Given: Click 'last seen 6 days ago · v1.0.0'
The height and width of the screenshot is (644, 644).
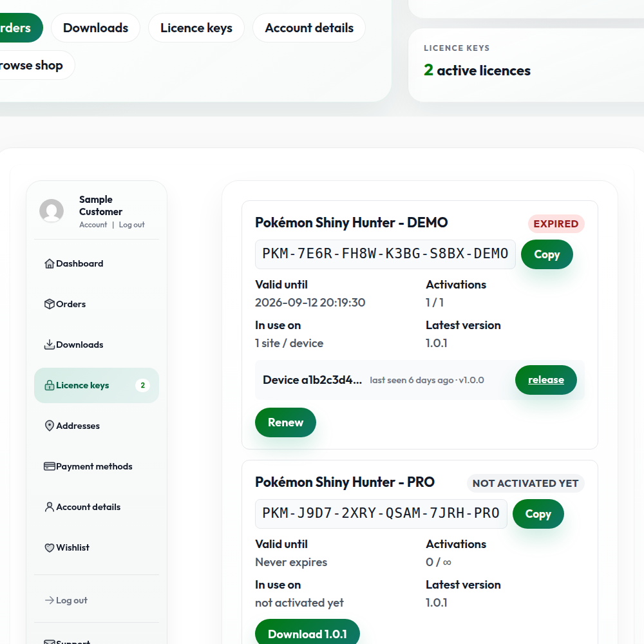Looking at the screenshot, I should (427, 381).
